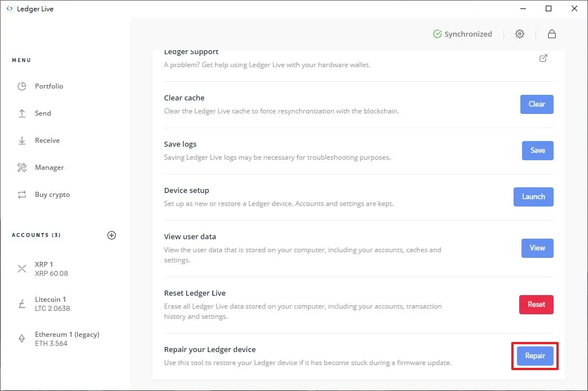The image size is (588, 391).
Task: Click the Portfolio pie chart icon
Action: [22, 86]
